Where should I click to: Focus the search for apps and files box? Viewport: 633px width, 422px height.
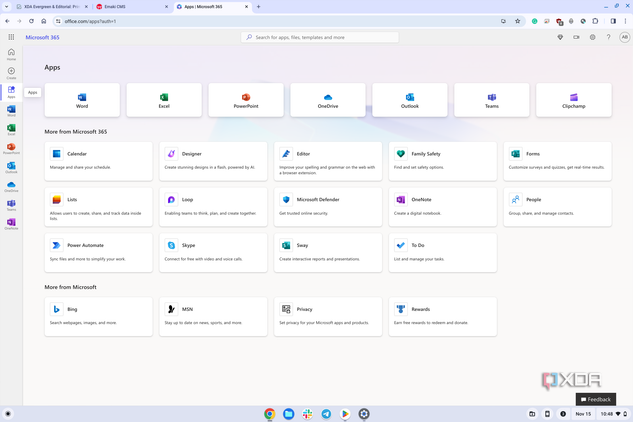pyautogui.click(x=320, y=37)
